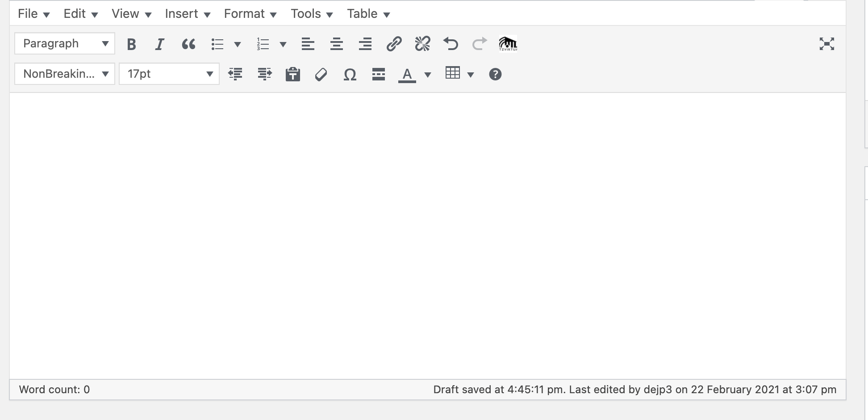Click the 'Draft saved at 4:45:11 pm' status text
This screenshot has height=420, width=868.
click(x=499, y=390)
